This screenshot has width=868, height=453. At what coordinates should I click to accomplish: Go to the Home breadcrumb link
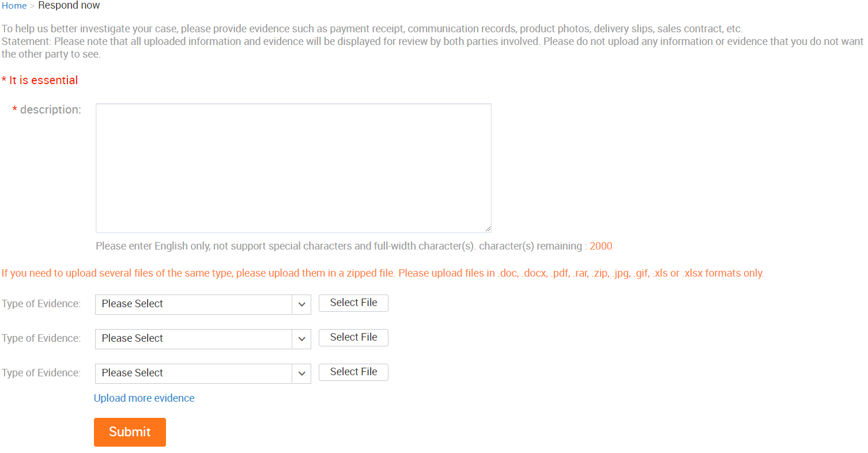tap(14, 6)
